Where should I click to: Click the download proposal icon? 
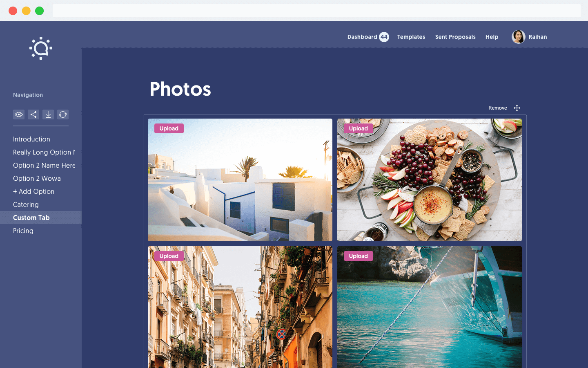(x=48, y=114)
